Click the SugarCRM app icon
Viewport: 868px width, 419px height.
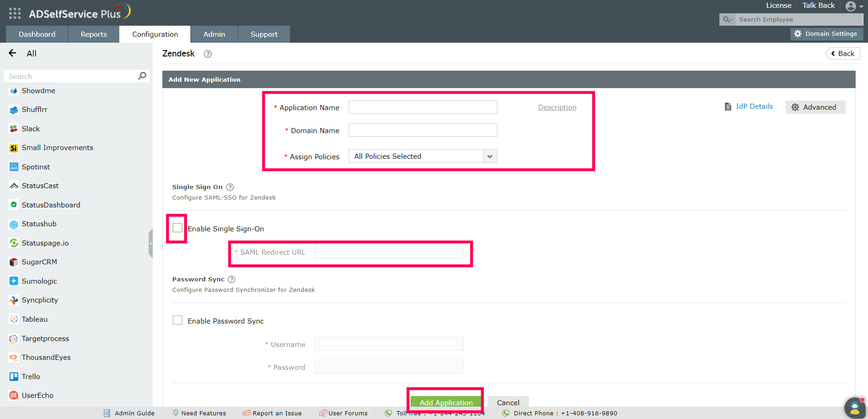(14, 262)
